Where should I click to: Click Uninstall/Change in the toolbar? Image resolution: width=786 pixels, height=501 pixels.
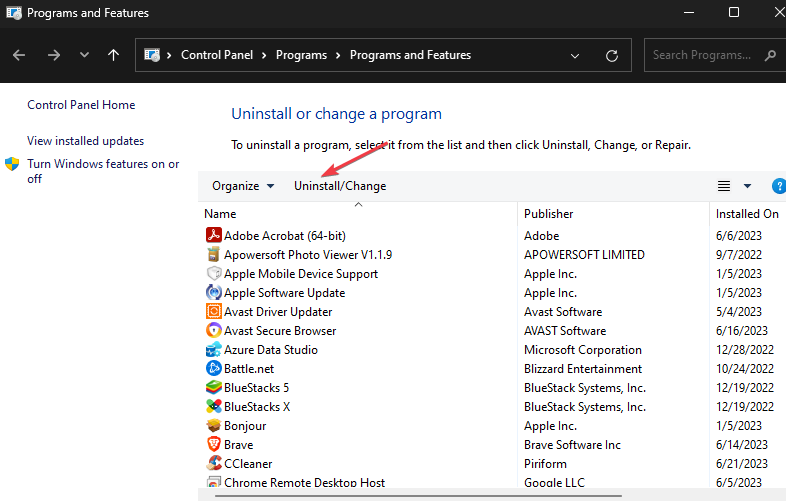coord(340,186)
